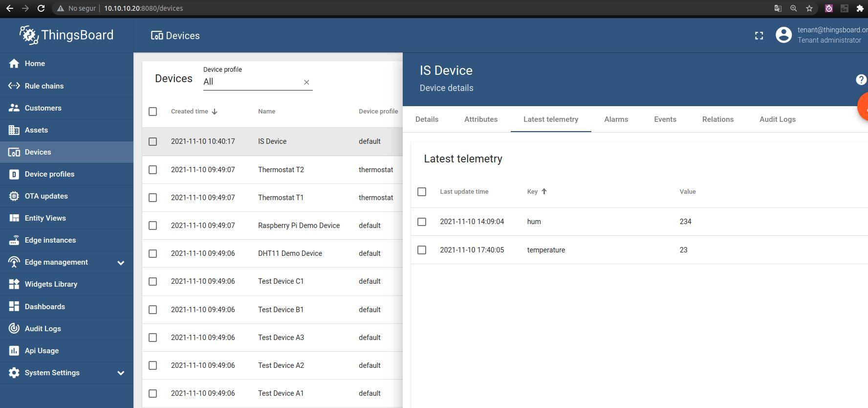This screenshot has width=868, height=408.
Task: Click the fullscreen toggle icon in header
Action: click(x=759, y=36)
